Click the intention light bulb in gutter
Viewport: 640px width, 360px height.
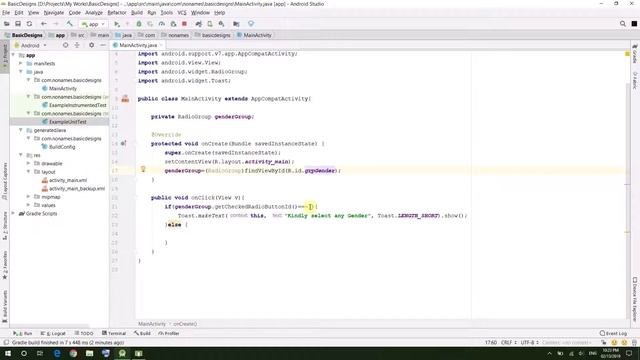pos(143,169)
